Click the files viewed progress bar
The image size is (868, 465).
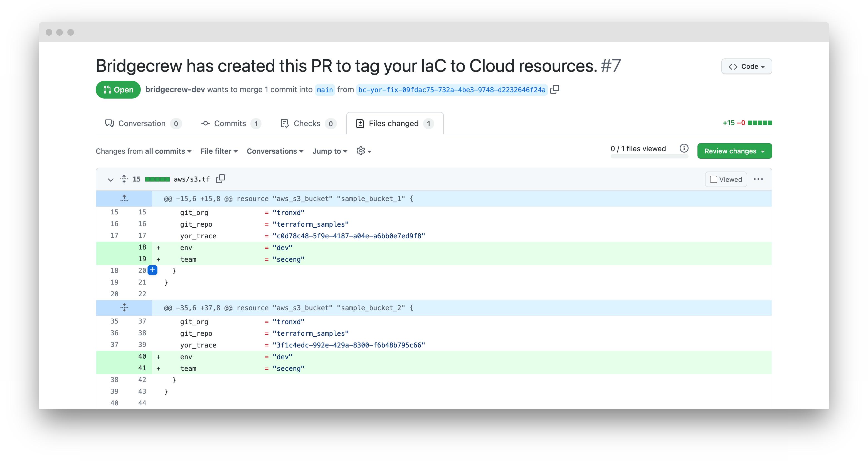[x=649, y=156]
